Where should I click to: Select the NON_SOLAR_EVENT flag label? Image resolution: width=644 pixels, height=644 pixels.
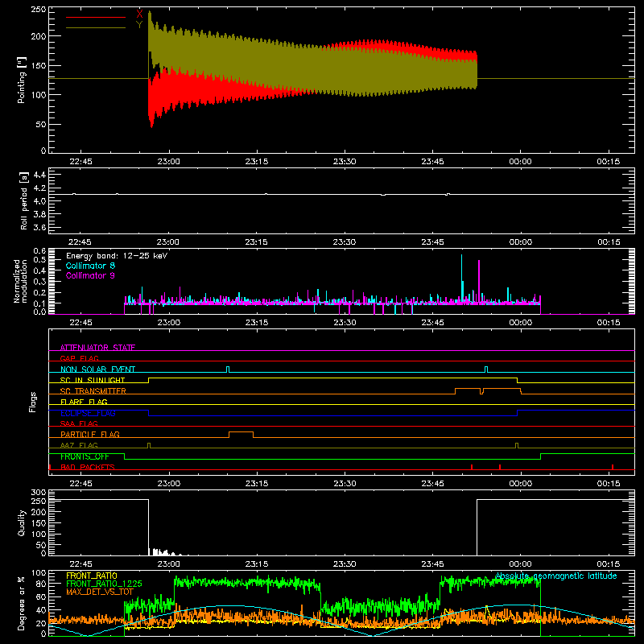pos(97,369)
